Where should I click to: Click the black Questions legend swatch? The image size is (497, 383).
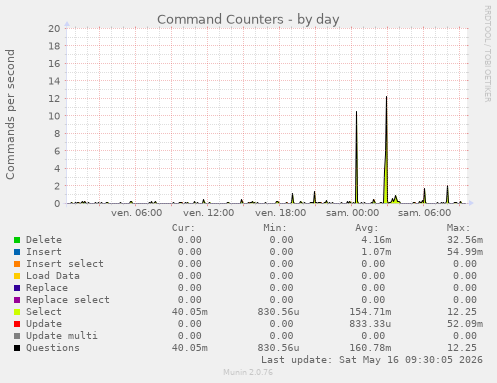point(17,348)
